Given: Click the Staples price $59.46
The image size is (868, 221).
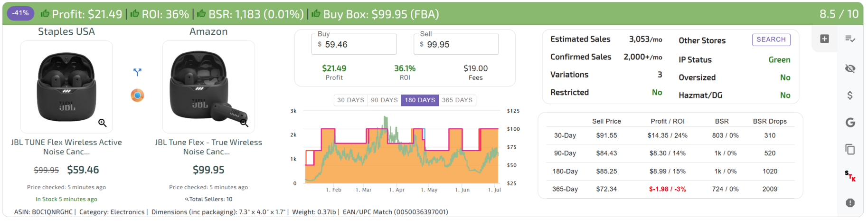Looking at the screenshot, I should coord(83,170).
